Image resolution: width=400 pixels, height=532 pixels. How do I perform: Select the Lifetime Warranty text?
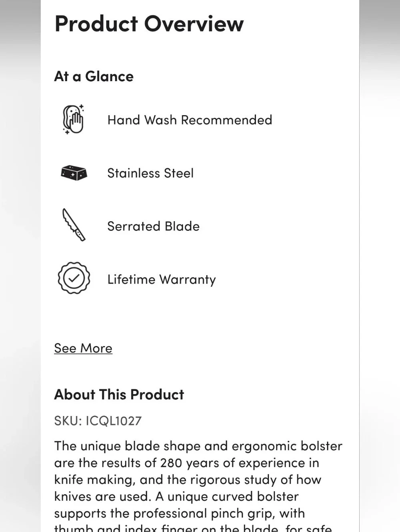point(162,279)
